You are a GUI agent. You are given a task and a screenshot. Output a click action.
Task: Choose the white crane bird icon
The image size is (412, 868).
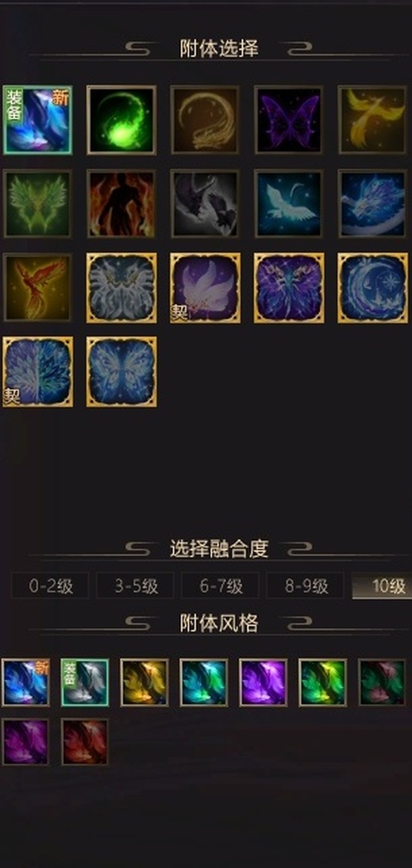coord(289,203)
